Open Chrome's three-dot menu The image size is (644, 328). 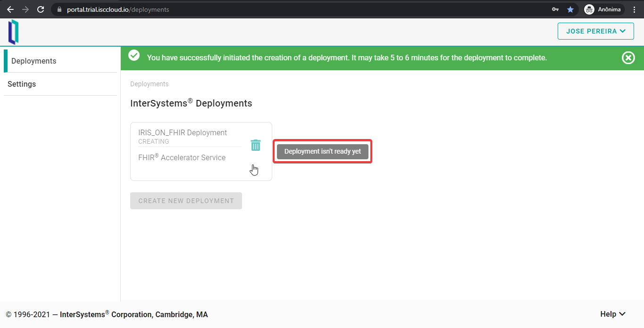tap(635, 9)
